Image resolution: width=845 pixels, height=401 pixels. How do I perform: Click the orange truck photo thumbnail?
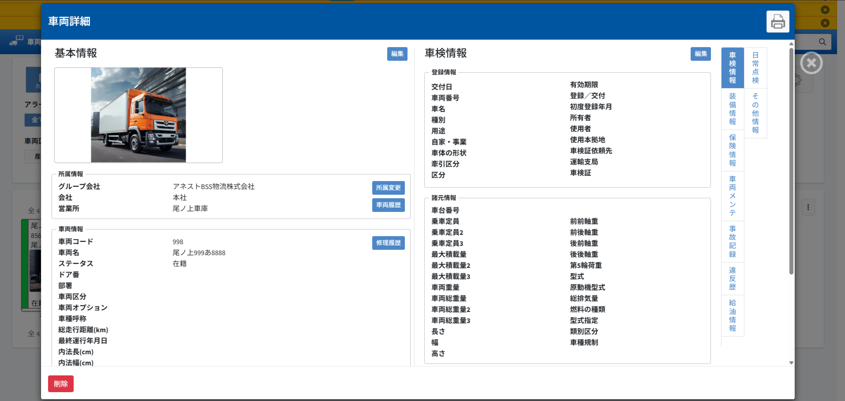tap(138, 115)
